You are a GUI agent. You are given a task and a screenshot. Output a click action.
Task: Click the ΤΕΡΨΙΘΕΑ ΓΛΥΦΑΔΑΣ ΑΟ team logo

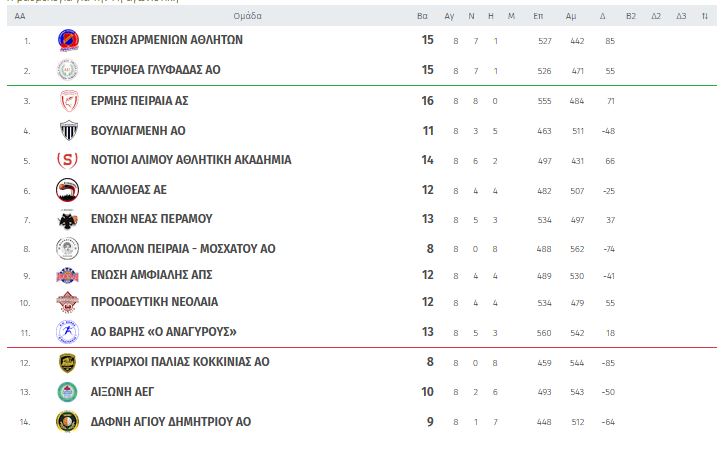coord(68,70)
